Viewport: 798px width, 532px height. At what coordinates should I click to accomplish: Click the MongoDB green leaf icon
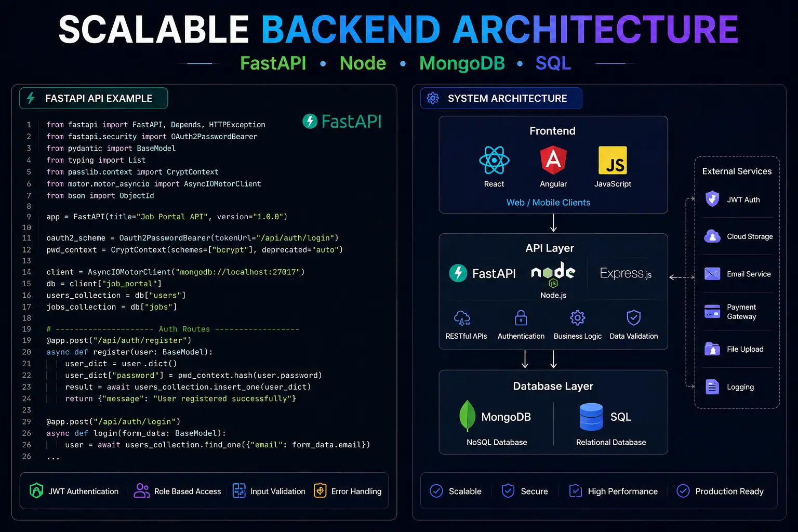[467, 416]
